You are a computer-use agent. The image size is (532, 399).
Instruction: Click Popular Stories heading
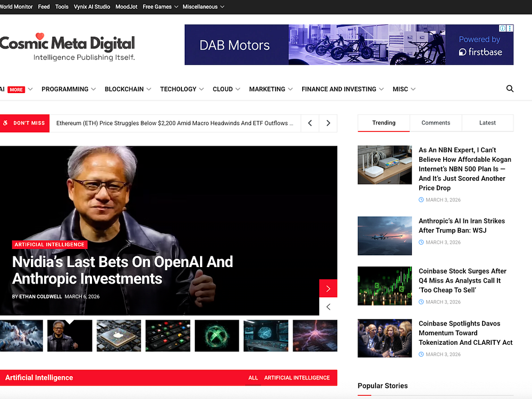(x=383, y=386)
